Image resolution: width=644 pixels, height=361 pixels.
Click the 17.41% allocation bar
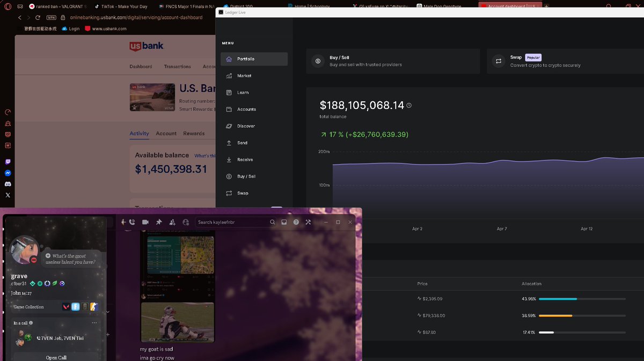[x=582, y=332]
